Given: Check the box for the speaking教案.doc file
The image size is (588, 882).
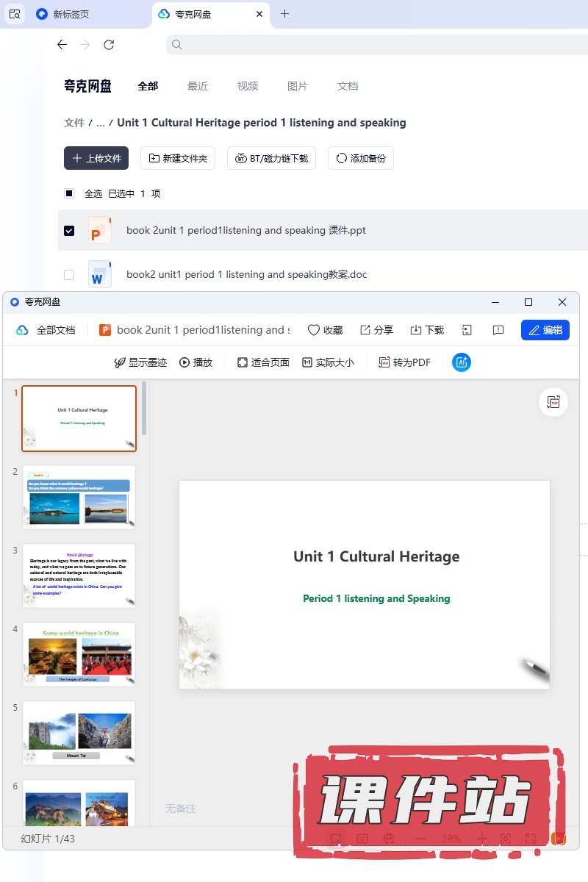Looking at the screenshot, I should tap(69, 274).
